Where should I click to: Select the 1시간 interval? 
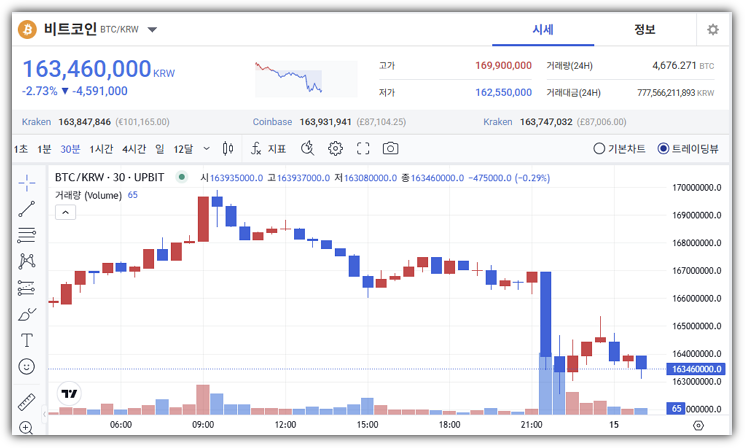tap(101, 149)
